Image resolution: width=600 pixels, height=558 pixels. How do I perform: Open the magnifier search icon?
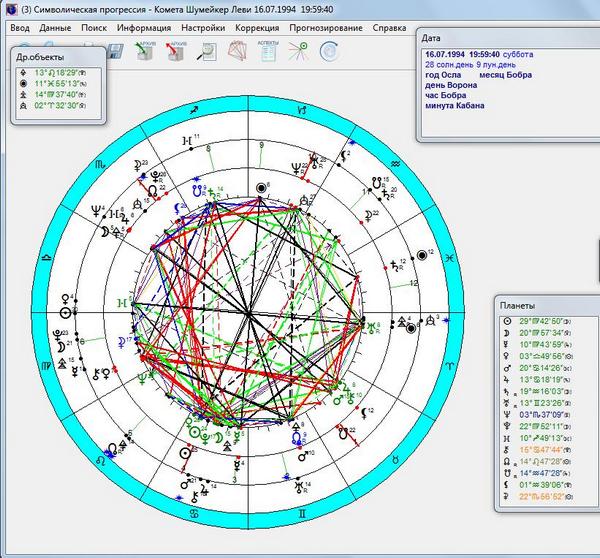(x=207, y=52)
